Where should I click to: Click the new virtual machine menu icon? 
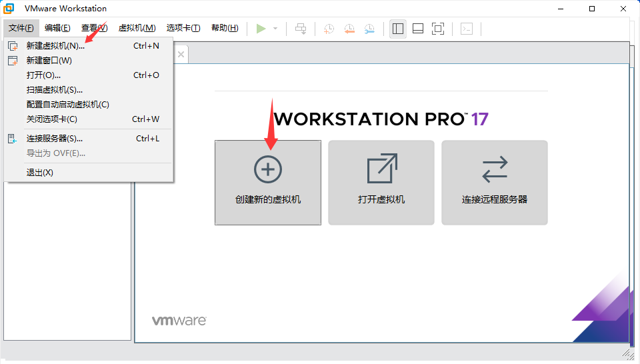pos(13,46)
